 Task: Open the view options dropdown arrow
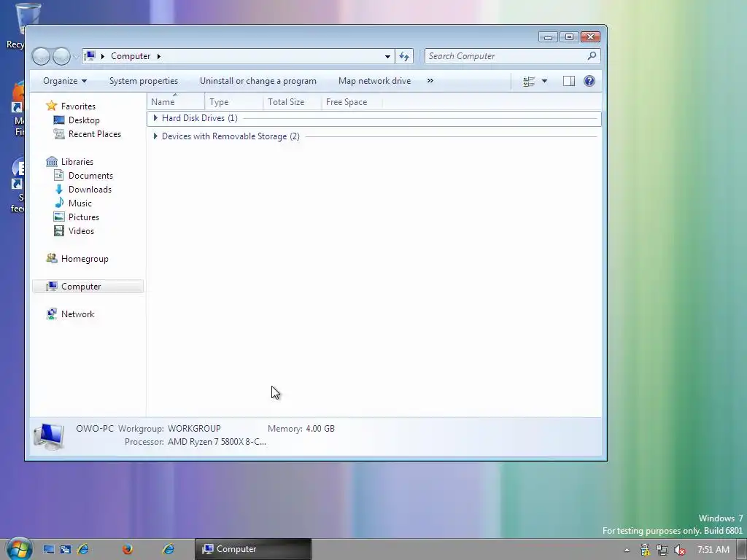pyautogui.click(x=544, y=81)
